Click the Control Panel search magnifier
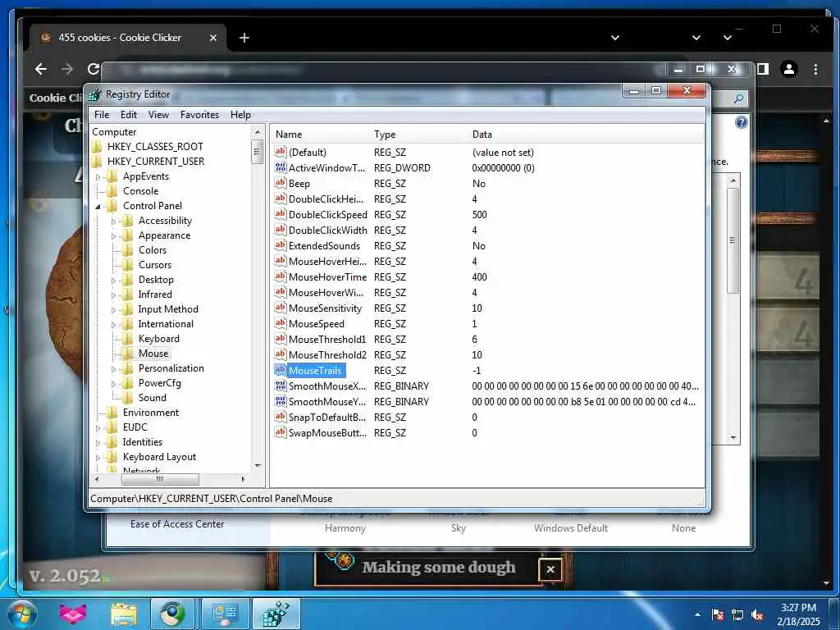The image size is (840, 630). click(x=739, y=98)
